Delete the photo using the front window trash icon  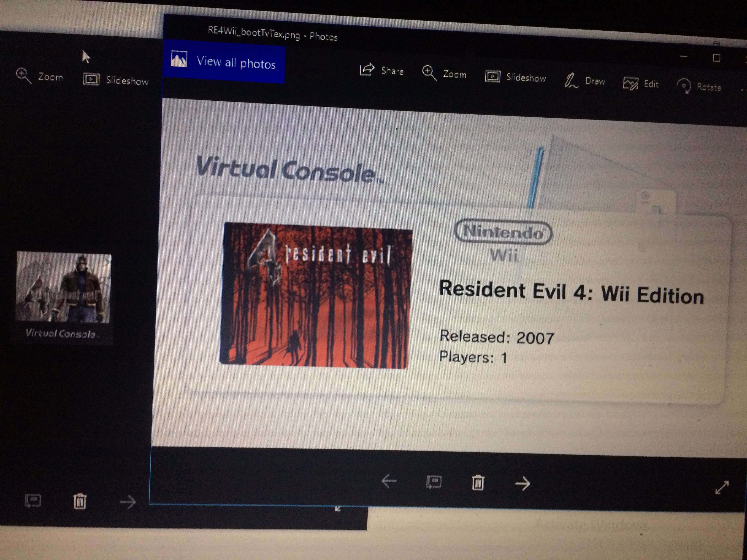coord(477,482)
